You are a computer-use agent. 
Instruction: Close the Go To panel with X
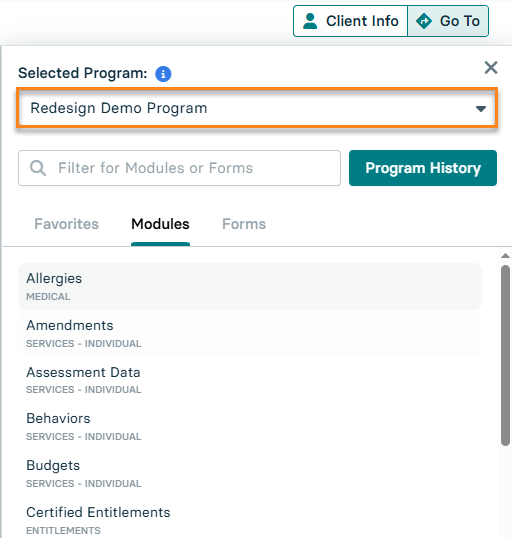coord(491,68)
